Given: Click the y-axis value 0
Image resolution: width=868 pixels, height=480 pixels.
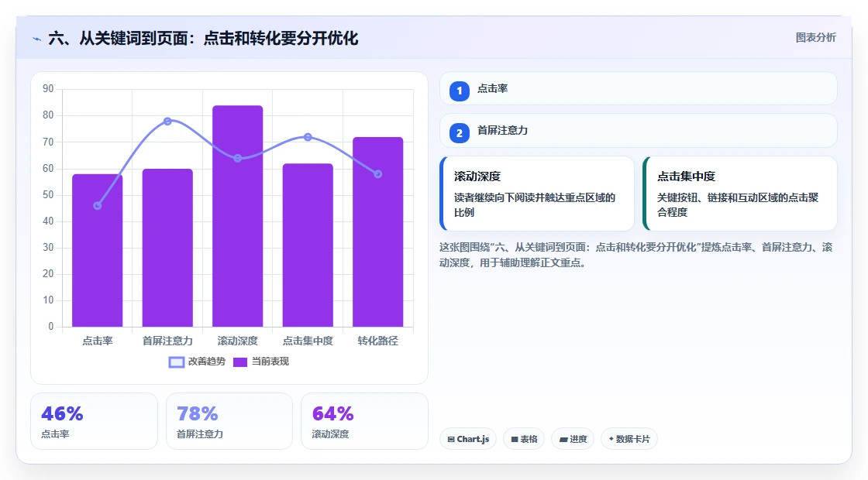Looking at the screenshot, I should pos(51,327).
